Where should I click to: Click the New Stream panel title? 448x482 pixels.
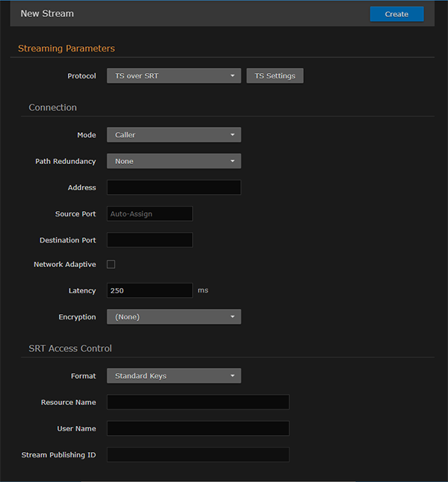pos(47,13)
